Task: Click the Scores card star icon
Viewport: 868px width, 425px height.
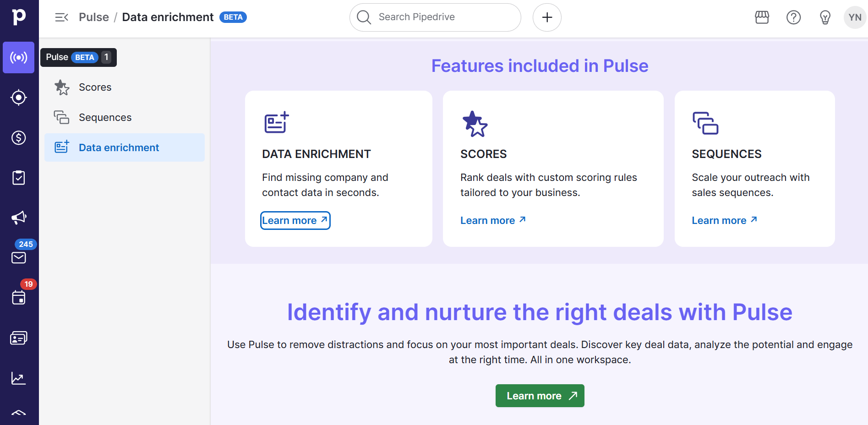Action: pyautogui.click(x=475, y=124)
